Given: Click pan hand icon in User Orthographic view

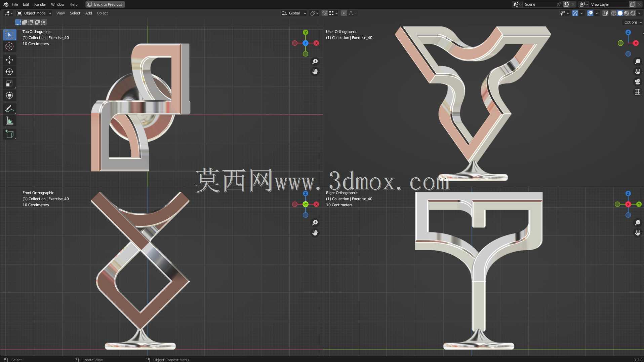Looking at the screenshot, I should click(638, 72).
